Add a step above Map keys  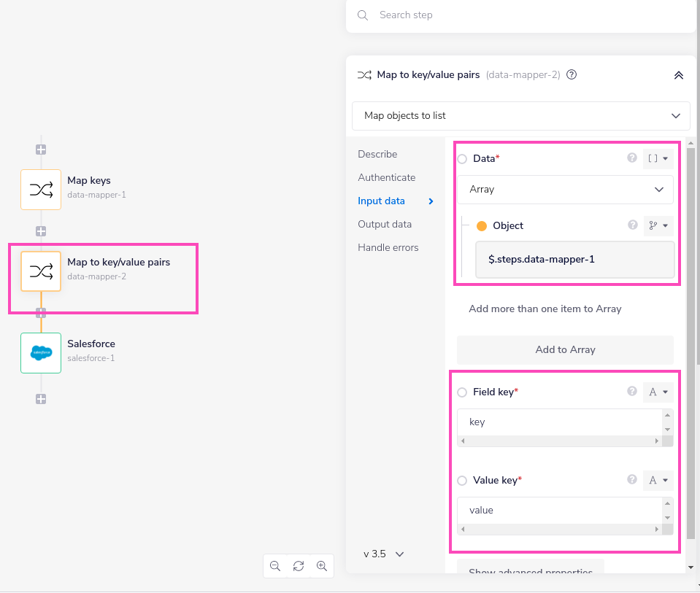tap(41, 150)
